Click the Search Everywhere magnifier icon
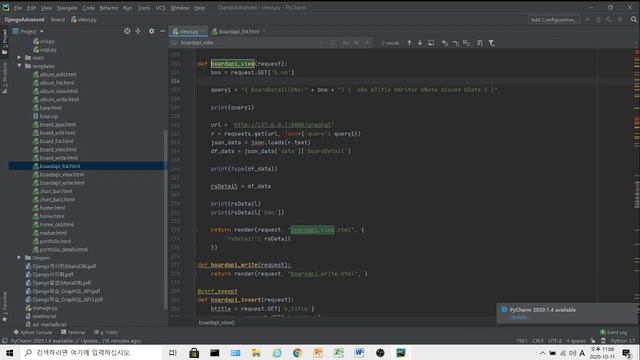Viewport: 640px width, 360px height. tap(633, 19)
